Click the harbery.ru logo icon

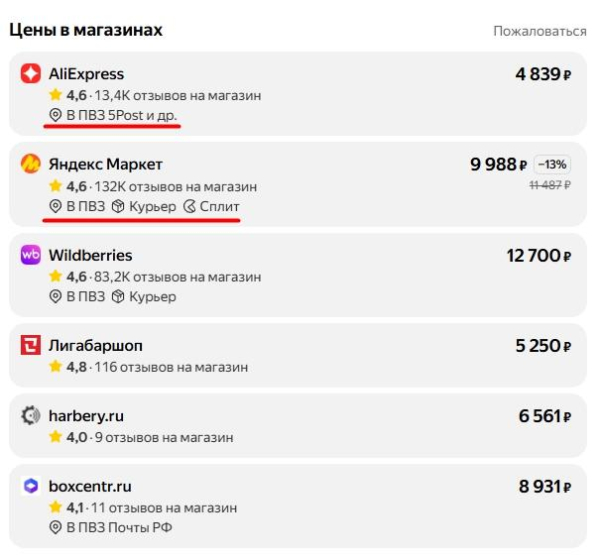click(31, 416)
